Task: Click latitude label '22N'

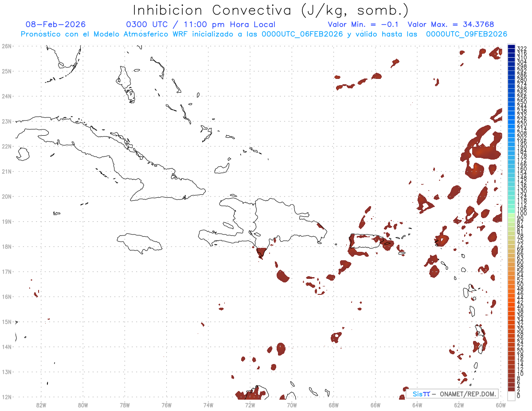Action: [7, 146]
